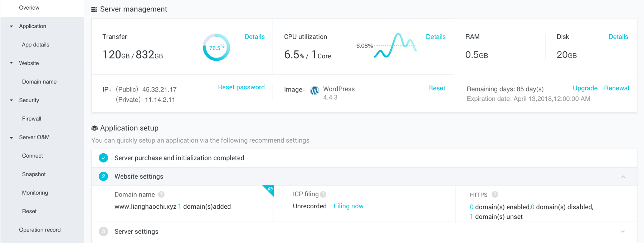Click the HTTPS help question mark

coord(495,194)
